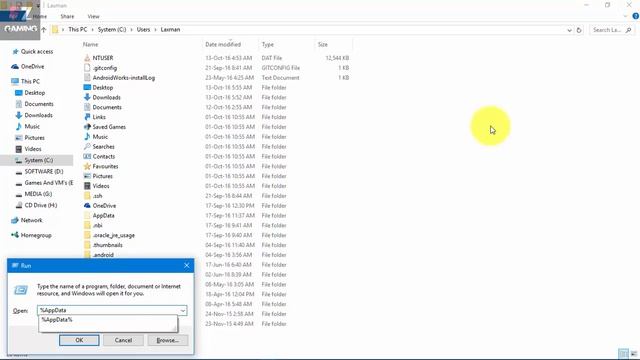Screen dimensions: 640x360
Task: Select Games And VM's drive in sidebar
Action: pos(49,183)
